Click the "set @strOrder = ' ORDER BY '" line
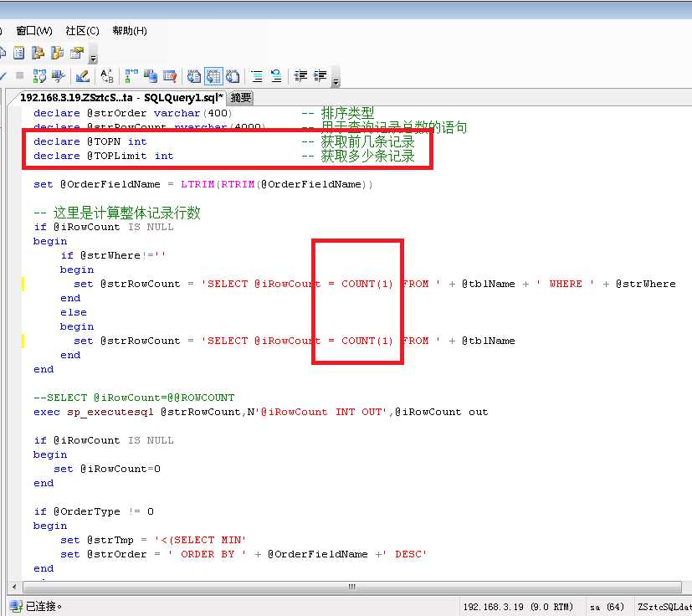The height and width of the screenshot is (616, 692). [x=243, y=554]
